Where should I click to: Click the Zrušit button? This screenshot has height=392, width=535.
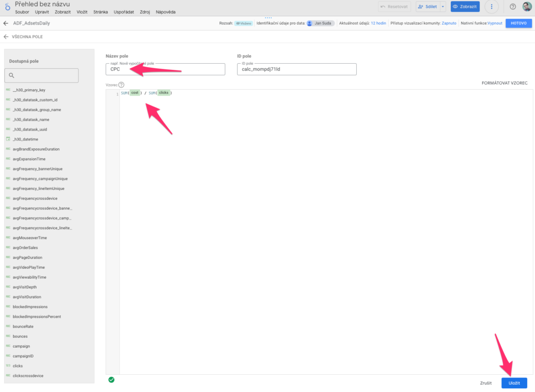(486, 383)
